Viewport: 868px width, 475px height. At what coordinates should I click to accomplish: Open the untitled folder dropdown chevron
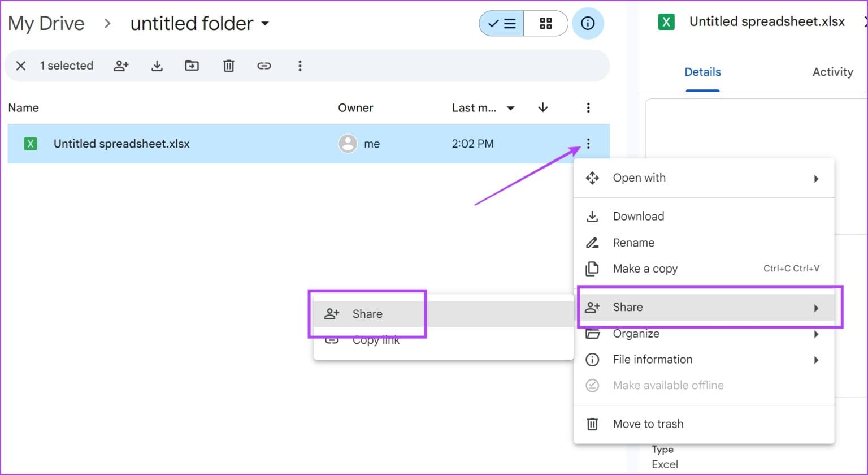pyautogui.click(x=265, y=24)
